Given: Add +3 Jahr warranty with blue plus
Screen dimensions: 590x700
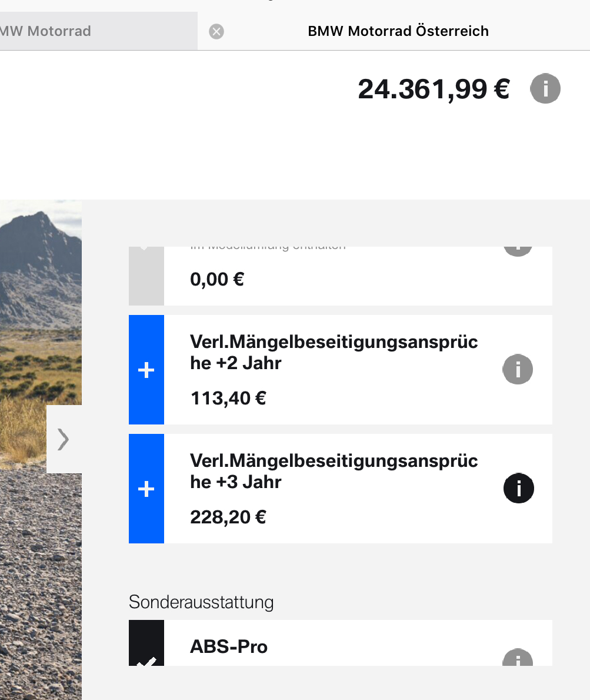Looking at the screenshot, I should 146,489.
